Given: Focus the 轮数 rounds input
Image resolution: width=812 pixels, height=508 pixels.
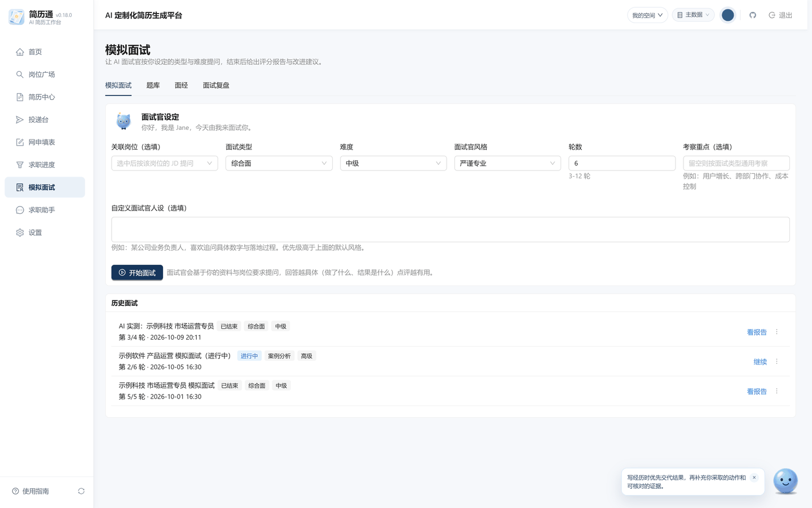Looking at the screenshot, I should pyautogui.click(x=622, y=163).
